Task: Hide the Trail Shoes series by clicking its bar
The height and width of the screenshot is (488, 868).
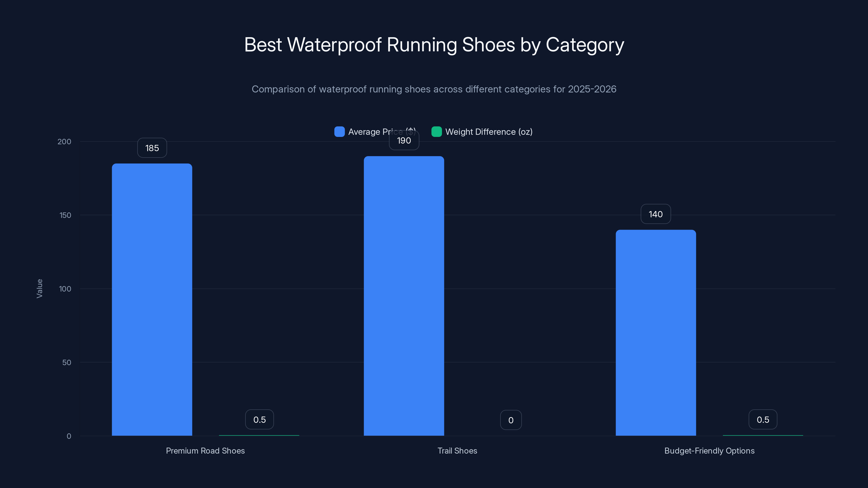Action: point(404,296)
